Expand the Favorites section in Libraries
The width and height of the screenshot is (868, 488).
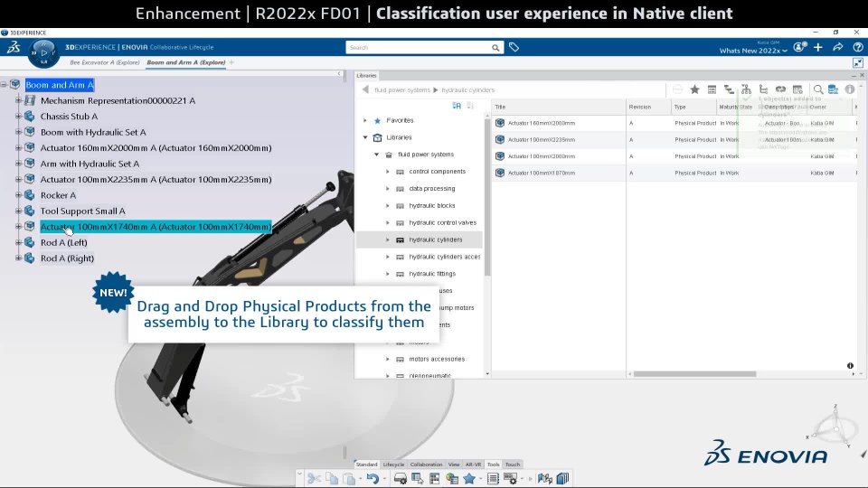point(364,120)
